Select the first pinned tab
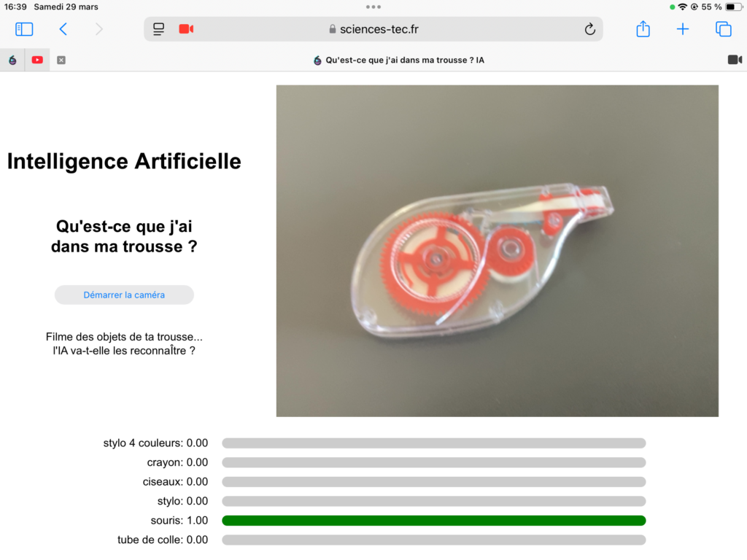747x560 pixels. pyautogui.click(x=13, y=60)
